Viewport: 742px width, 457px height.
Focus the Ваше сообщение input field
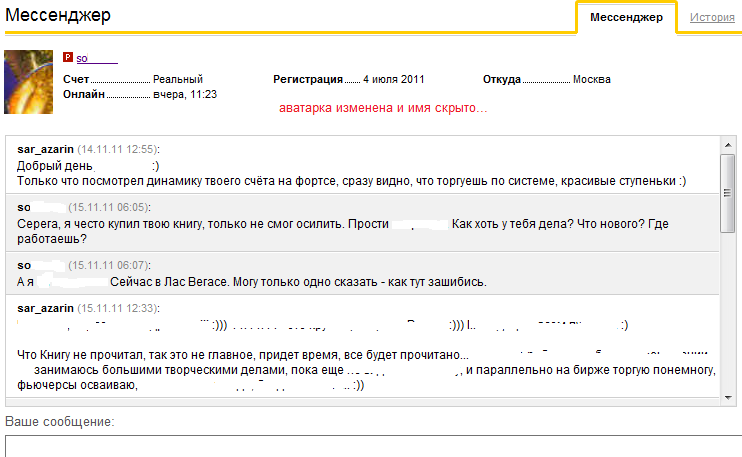[x=373, y=446]
